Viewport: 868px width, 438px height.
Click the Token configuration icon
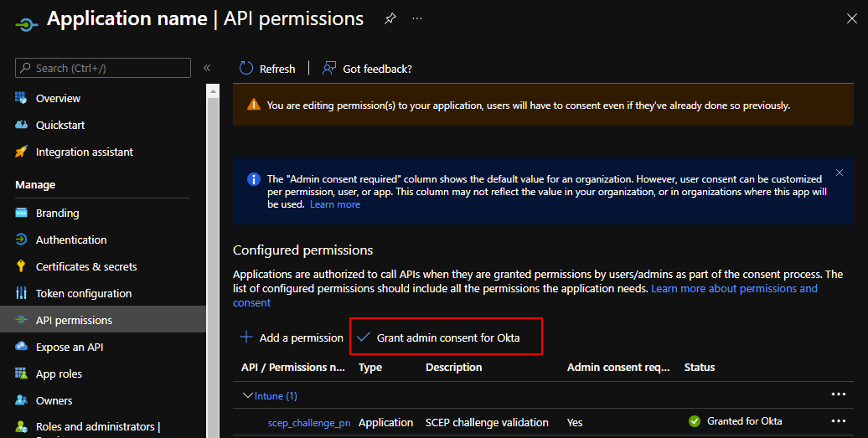click(21, 293)
